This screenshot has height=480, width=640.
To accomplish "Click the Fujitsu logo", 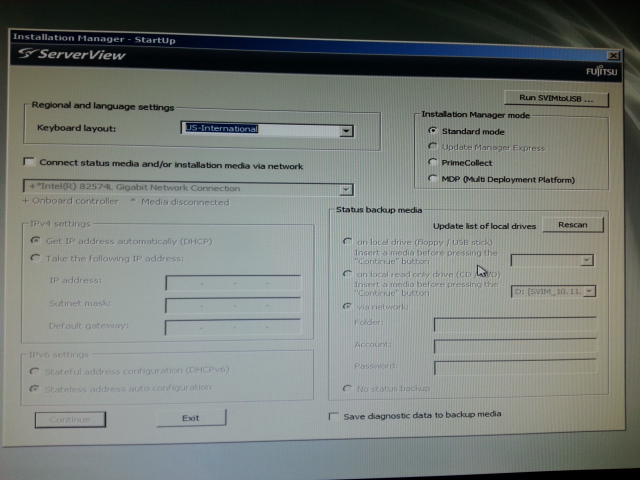I will pyautogui.click(x=602, y=71).
